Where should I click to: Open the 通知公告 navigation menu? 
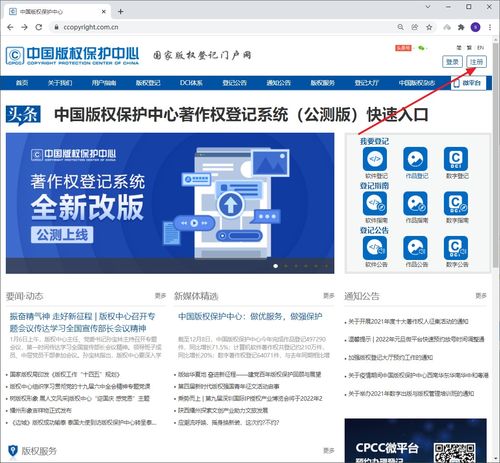point(278,83)
